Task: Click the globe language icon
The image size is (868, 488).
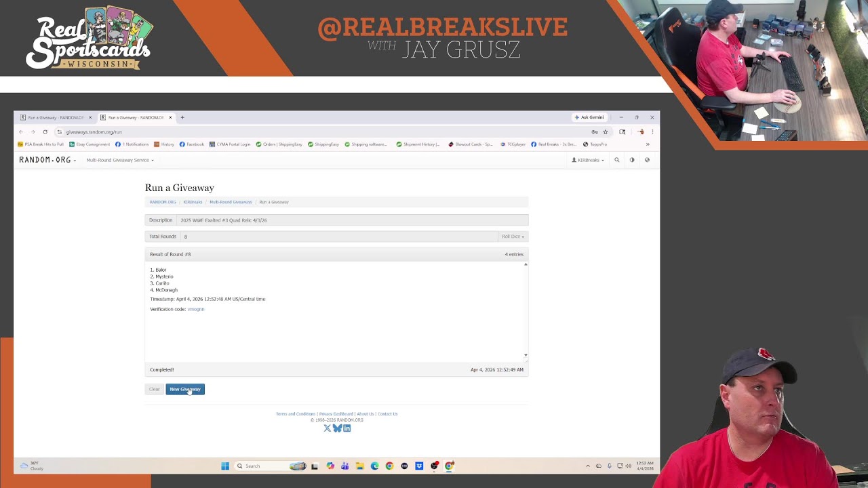Action: 647,160
